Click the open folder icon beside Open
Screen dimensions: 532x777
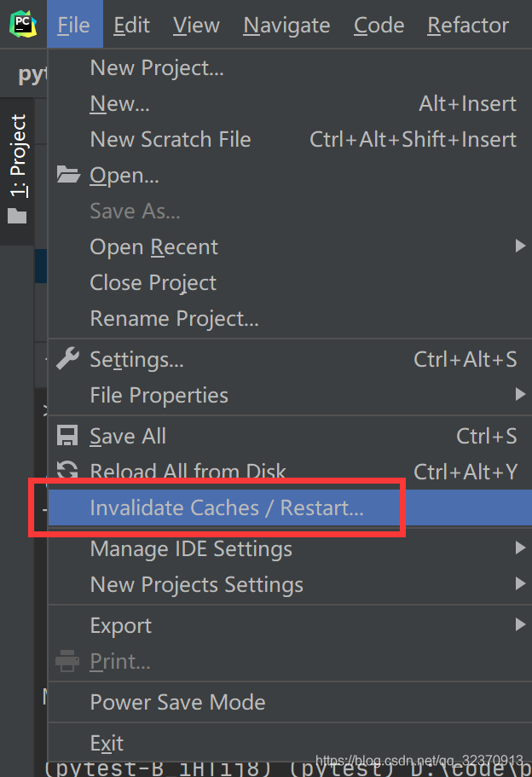(x=68, y=175)
